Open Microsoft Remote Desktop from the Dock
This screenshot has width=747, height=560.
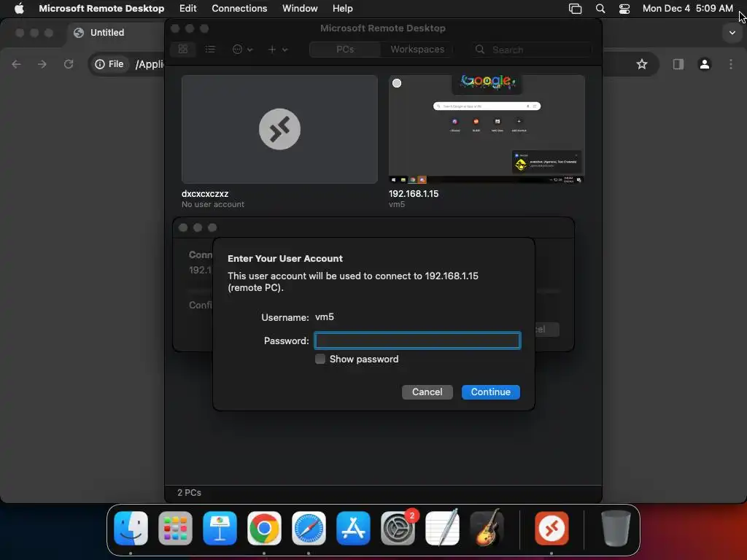tap(551, 528)
